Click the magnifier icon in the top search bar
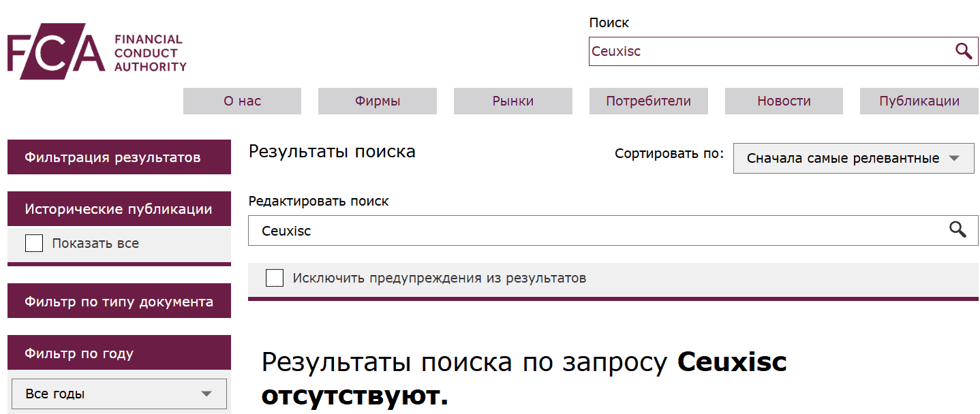 pos(963,51)
